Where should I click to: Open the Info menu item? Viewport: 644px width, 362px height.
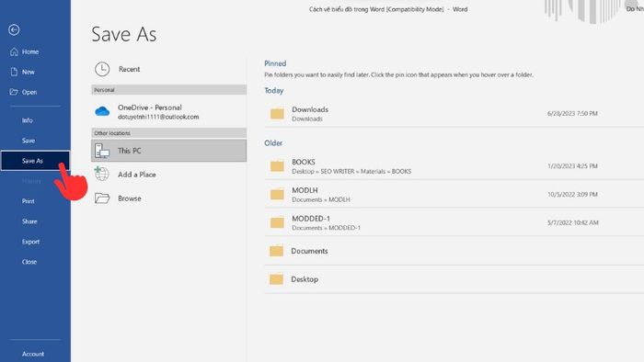pos(28,120)
